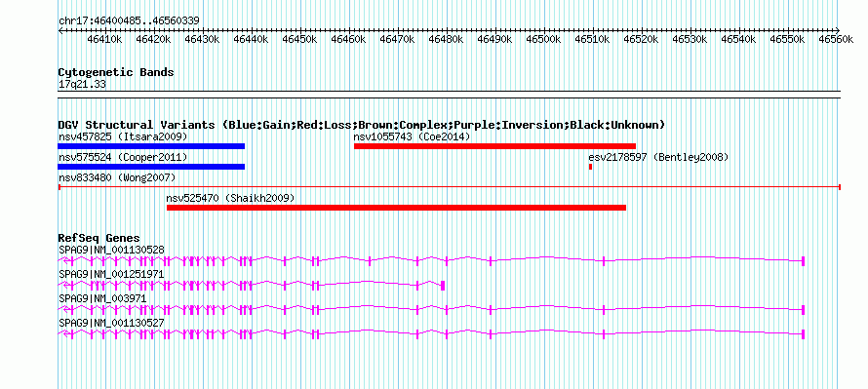The image size is (868, 389).
Task: Click the 46420k ruler tick label
Action: tap(153, 40)
